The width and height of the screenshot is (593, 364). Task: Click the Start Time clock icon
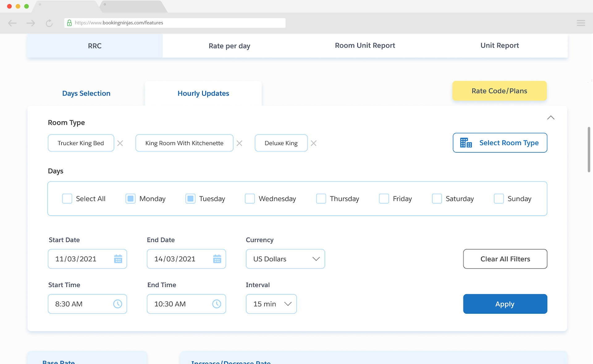pos(118,304)
